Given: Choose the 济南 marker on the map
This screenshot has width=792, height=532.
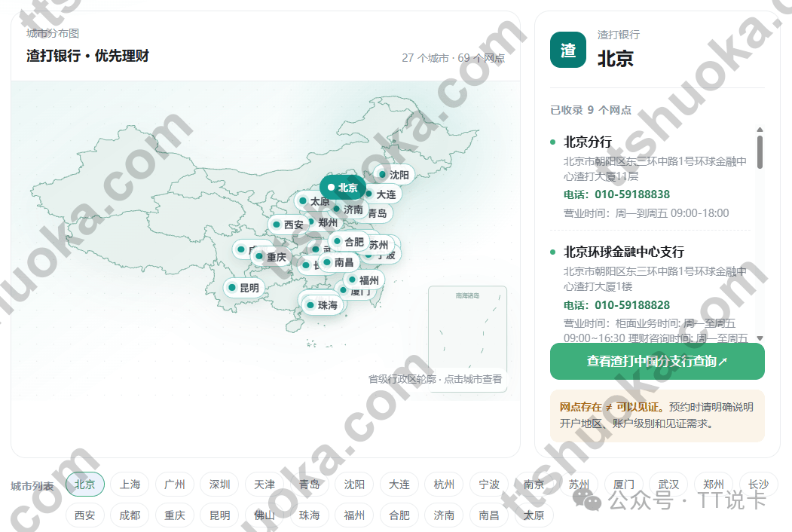Looking at the screenshot, I should [x=348, y=209].
